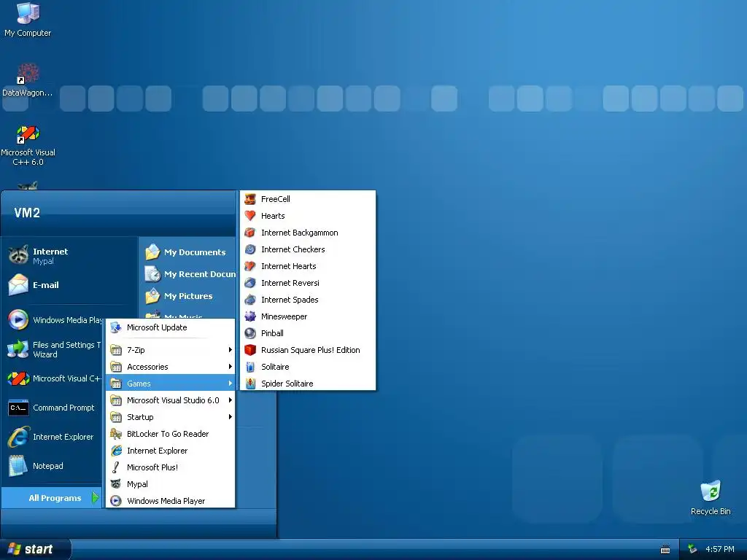The width and height of the screenshot is (747, 560).
Task: Click the VM2 user name header
Action: pyautogui.click(x=27, y=213)
